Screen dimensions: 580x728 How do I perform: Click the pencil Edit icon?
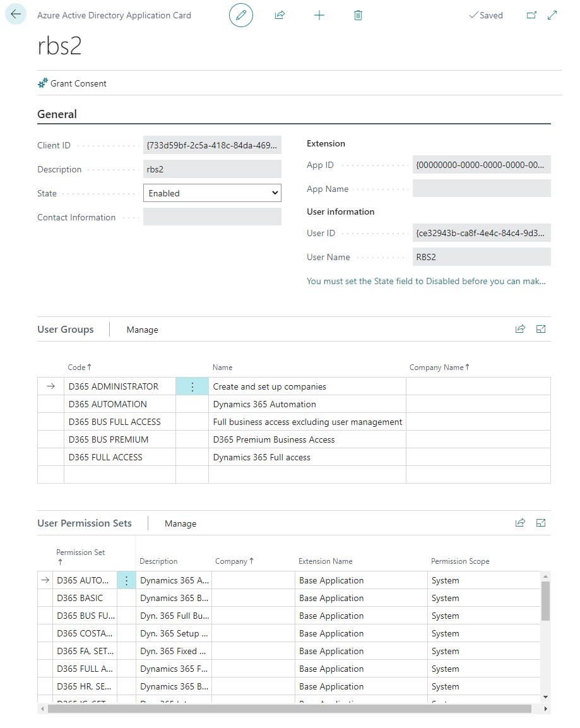click(x=241, y=15)
